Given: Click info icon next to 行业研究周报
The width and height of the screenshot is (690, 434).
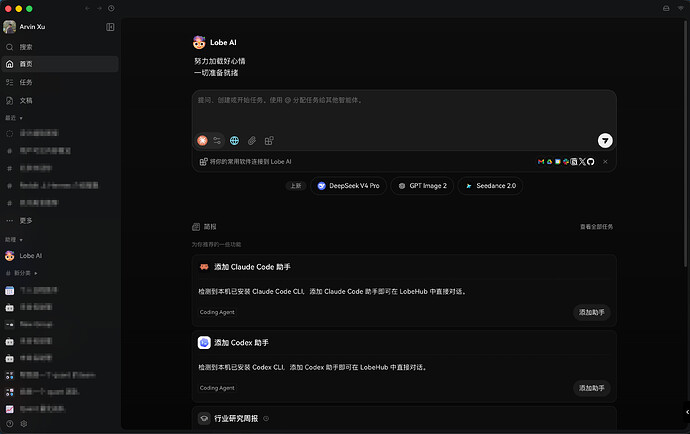Looking at the screenshot, I should click(266, 419).
